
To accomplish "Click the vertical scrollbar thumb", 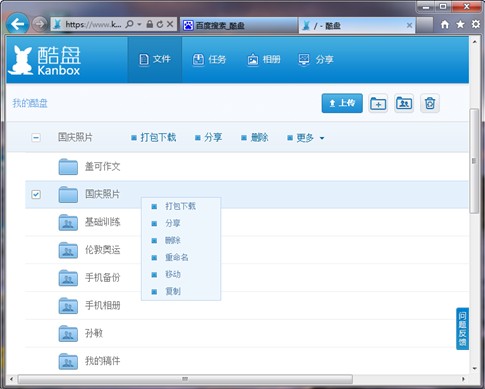I will pyautogui.click(x=474, y=161).
